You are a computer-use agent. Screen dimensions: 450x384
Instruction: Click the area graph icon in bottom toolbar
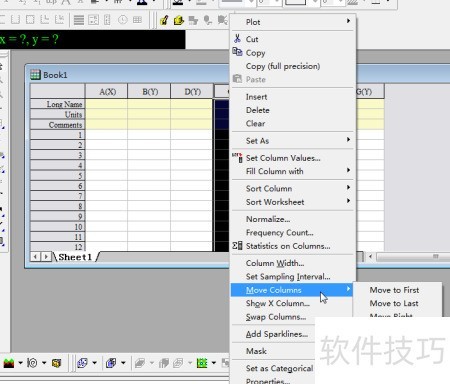(9, 363)
